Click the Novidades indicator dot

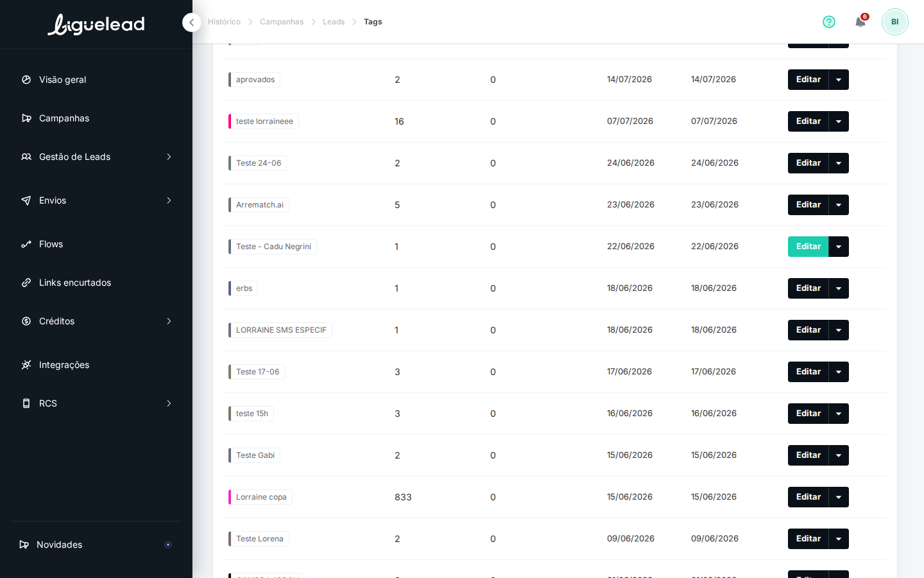(168, 545)
